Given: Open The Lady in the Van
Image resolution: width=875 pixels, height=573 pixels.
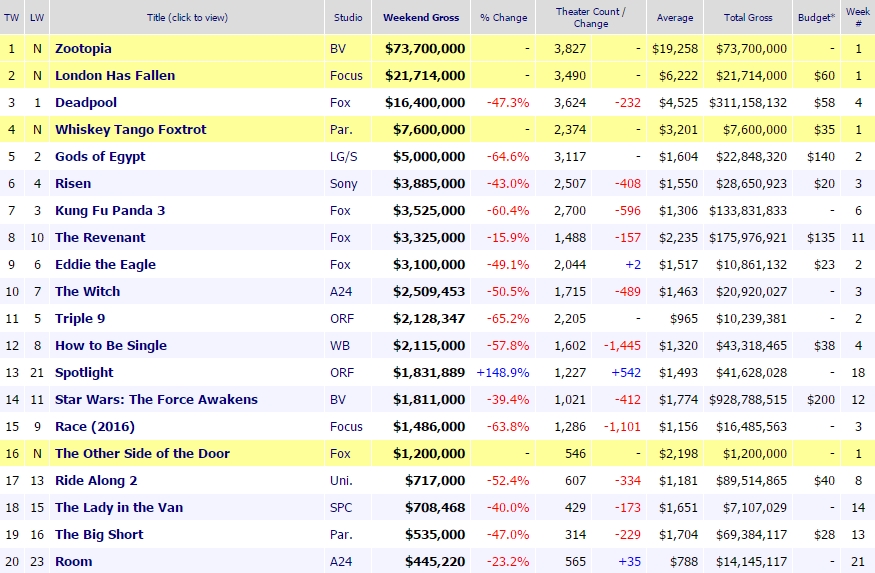Looking at the screenshot, I should 119,508.
